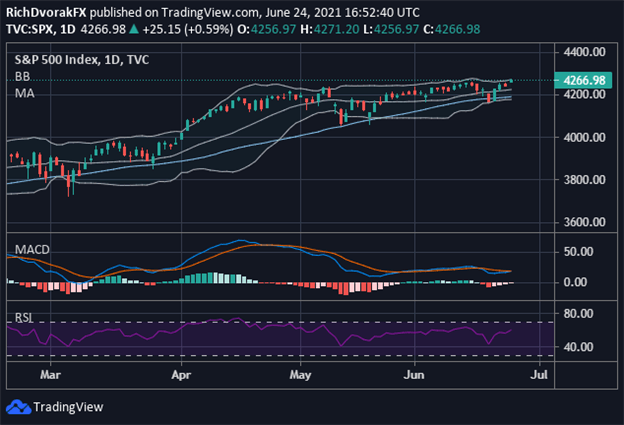
Task: Click the High value 4271.20
Action: pos(336,29)
